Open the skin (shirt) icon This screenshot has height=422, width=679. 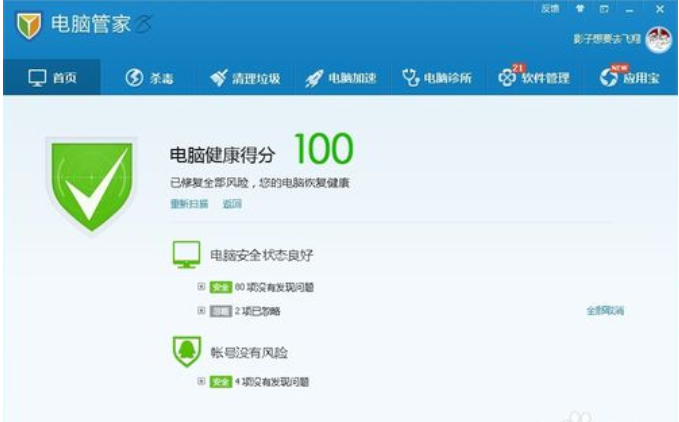point(579,8)
